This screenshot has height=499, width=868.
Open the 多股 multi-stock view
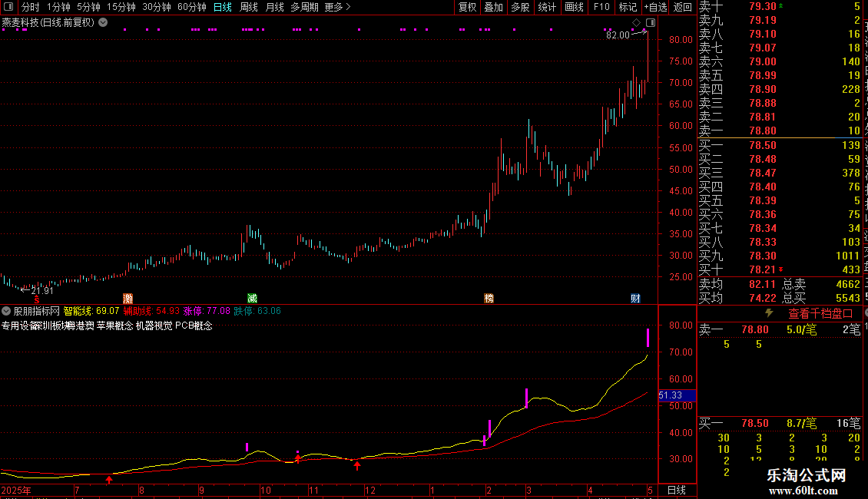pyautogui.click(x=520, y=7)
